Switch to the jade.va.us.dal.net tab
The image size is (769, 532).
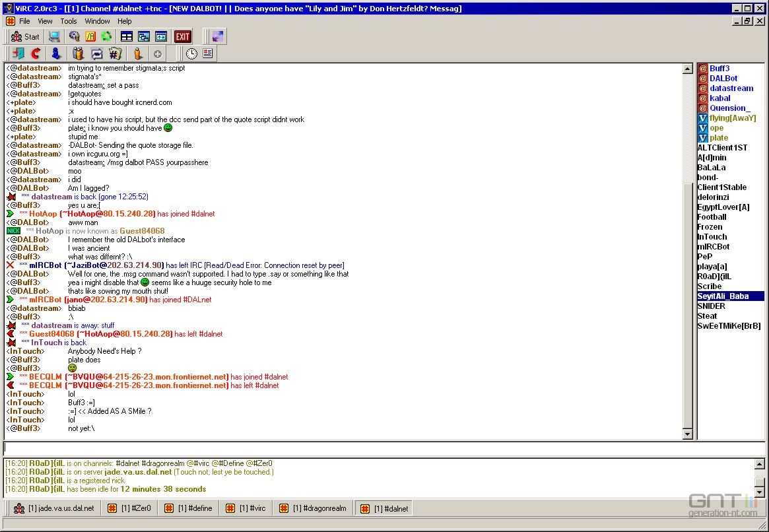[53, 508]
